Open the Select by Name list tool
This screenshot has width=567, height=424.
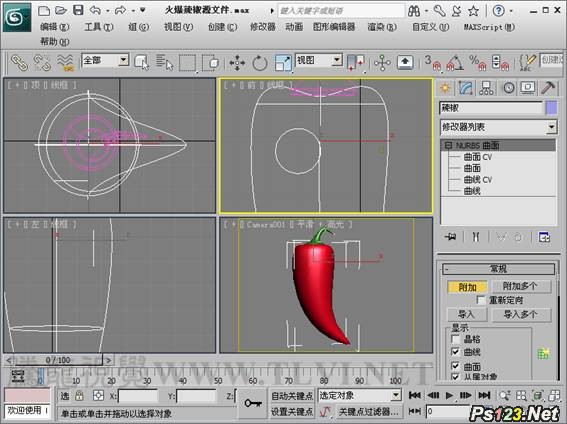pyautogui.click(x=165, y=62)
